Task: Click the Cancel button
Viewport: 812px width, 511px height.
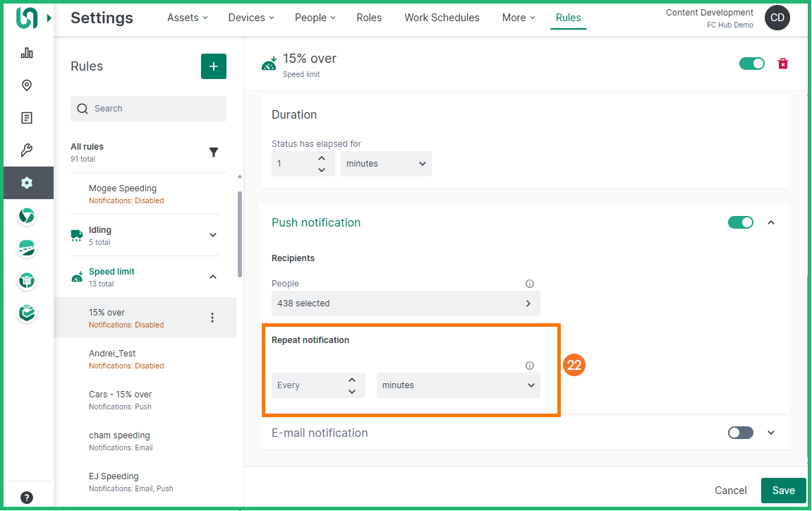Action: tap(730, 491)
